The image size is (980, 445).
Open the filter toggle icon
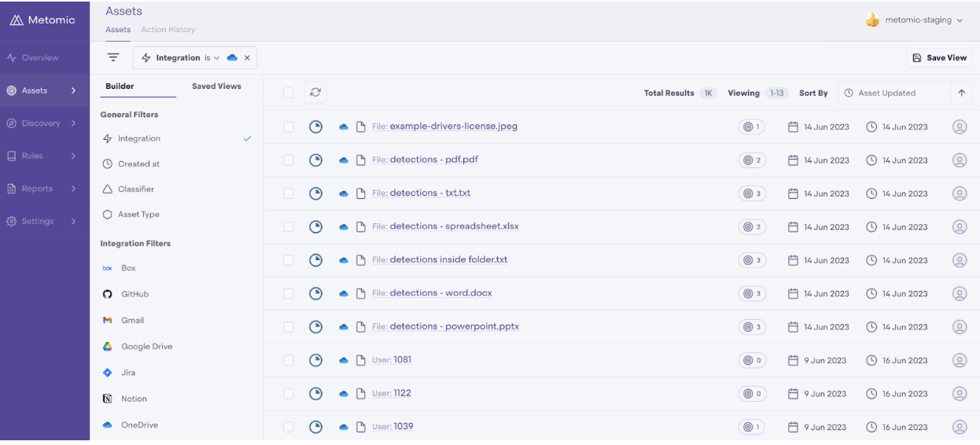tap(113, 57)
